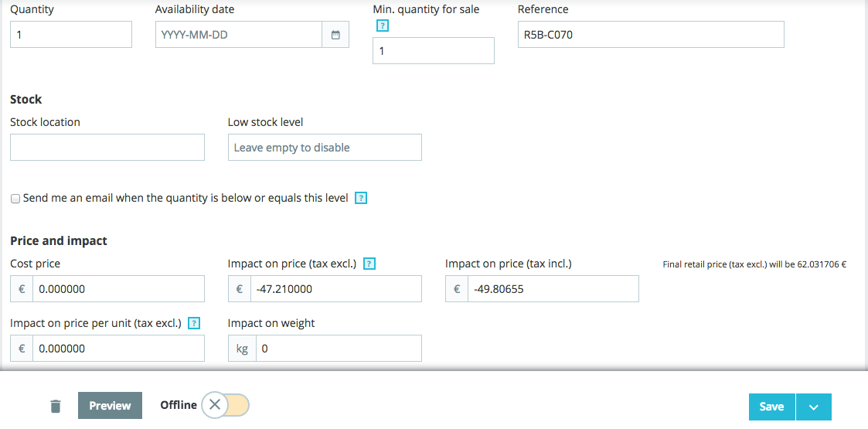Focus the Availability date text field

[x=238, y=35]
